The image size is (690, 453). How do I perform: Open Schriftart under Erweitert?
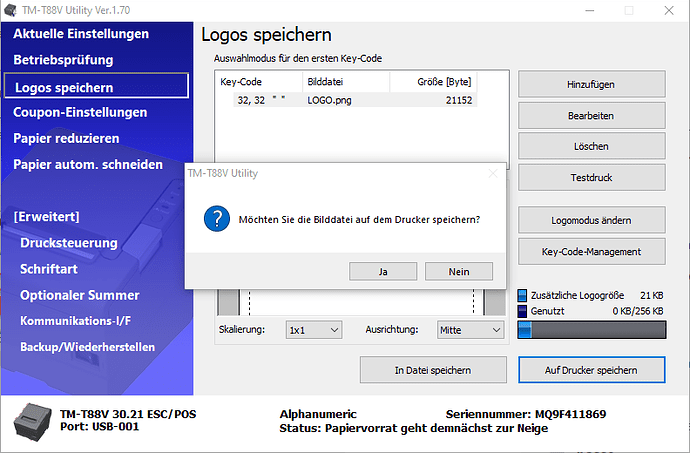49,269
